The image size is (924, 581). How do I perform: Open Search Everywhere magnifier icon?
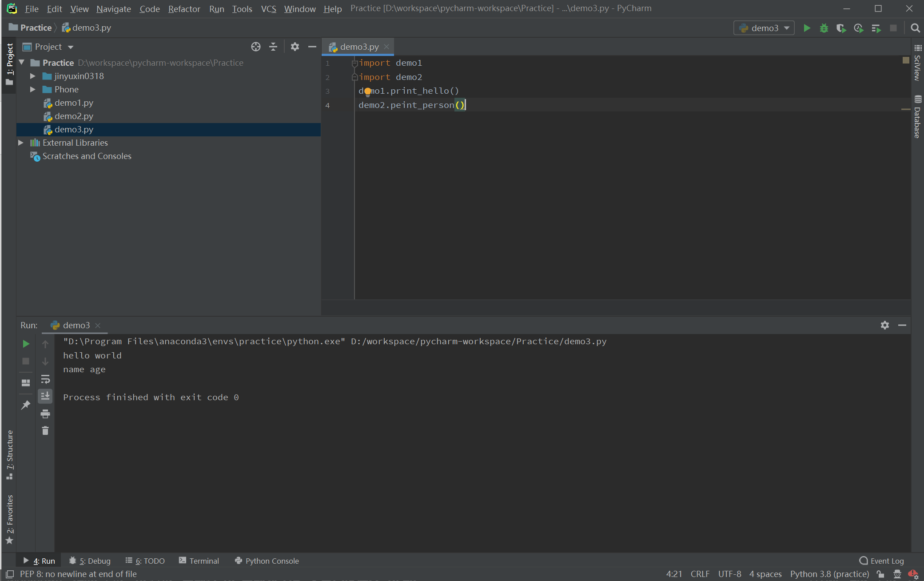915,28
